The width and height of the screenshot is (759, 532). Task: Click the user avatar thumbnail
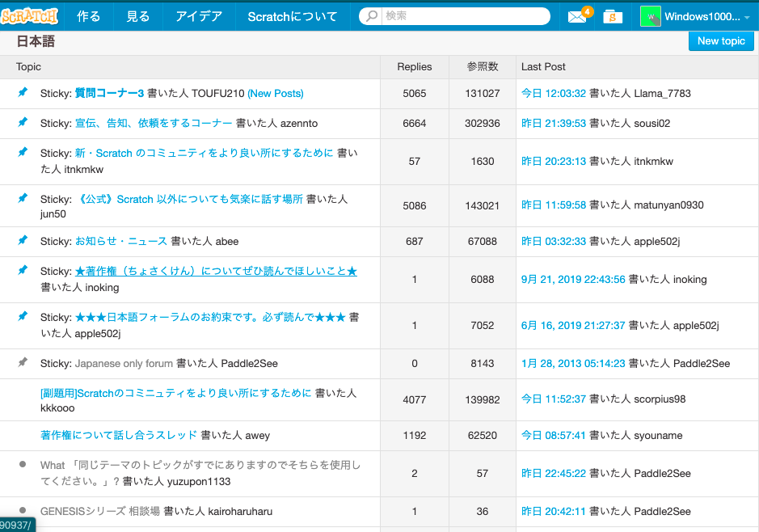pyautogui.click(x=650, y=16)
